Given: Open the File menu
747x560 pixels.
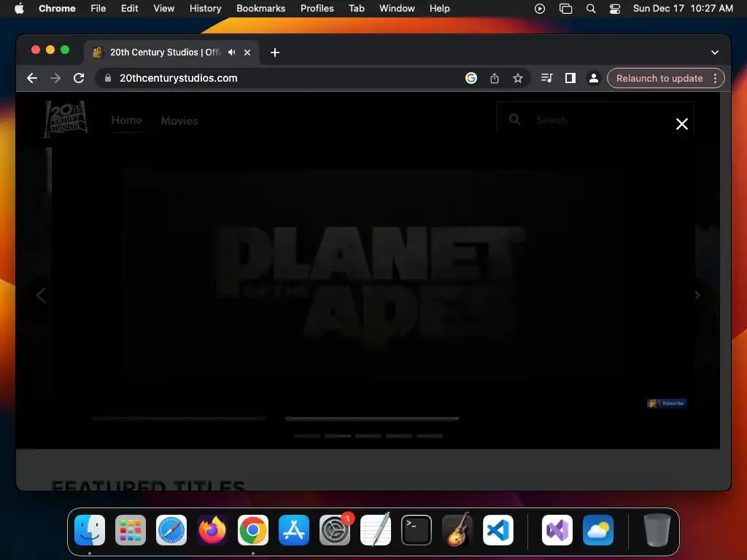Looking at the screenshot, I should 98,8.
